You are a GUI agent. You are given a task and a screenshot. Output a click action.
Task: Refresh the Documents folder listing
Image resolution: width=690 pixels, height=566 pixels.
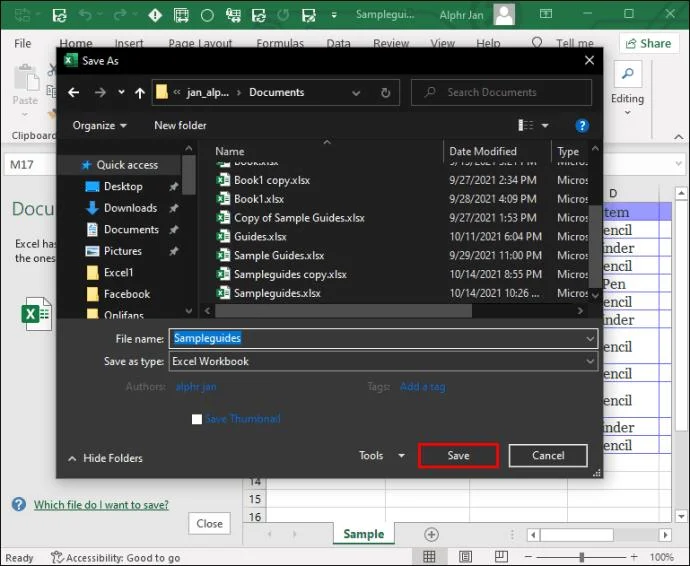point(385,93)
